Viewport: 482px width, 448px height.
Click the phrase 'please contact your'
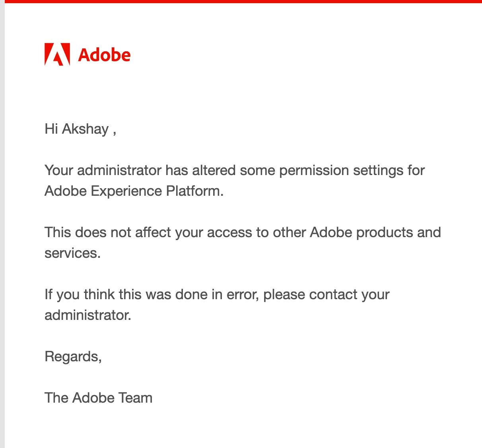pos(326,295)
